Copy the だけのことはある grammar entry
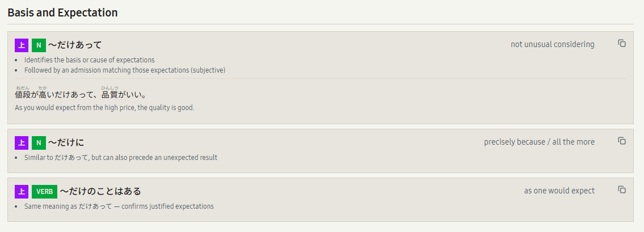644x232 pixels. (x=622, y=190)
